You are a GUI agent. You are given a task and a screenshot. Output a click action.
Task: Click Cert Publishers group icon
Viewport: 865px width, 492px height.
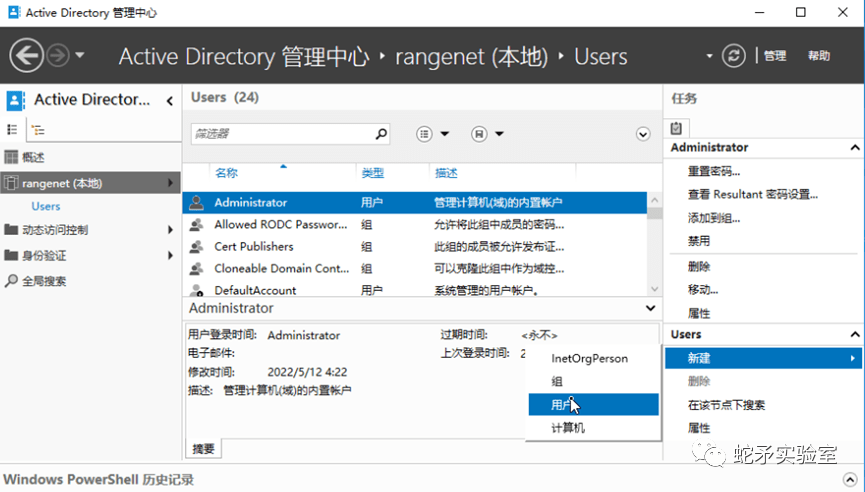(x=196, y=247)
